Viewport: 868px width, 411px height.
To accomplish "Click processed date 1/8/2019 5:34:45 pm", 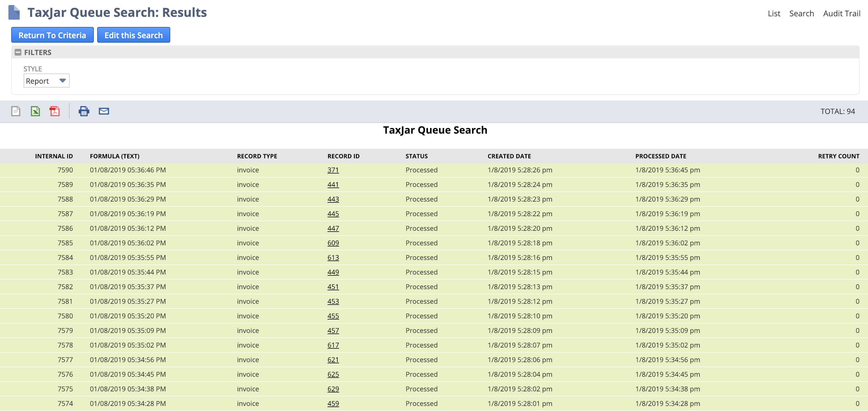I will 667,374.
